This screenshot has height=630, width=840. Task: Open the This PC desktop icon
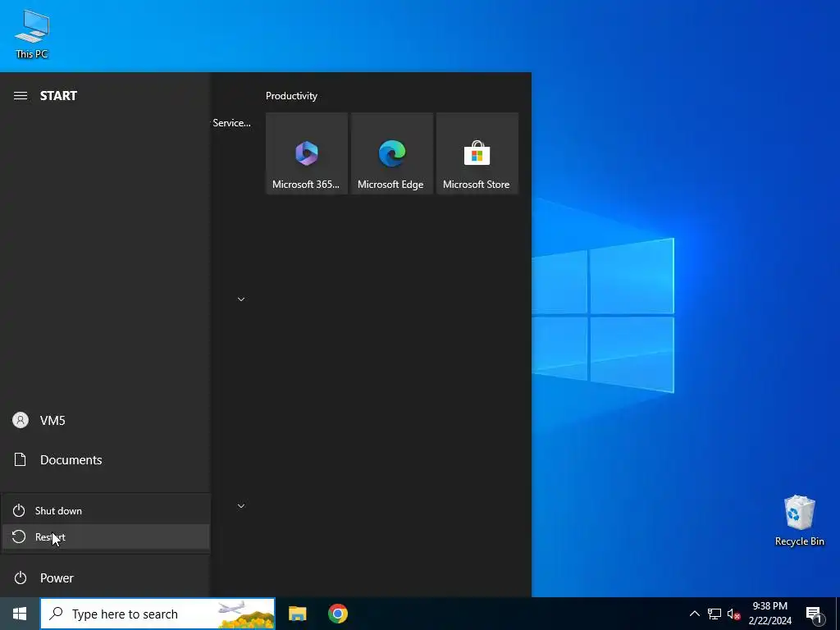point(32,34)
